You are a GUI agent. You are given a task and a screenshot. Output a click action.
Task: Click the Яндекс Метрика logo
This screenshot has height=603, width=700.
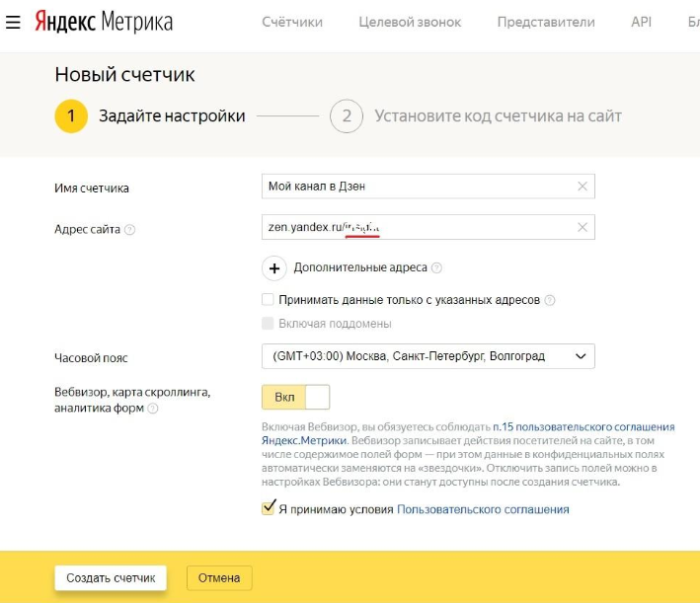point(104,22)
